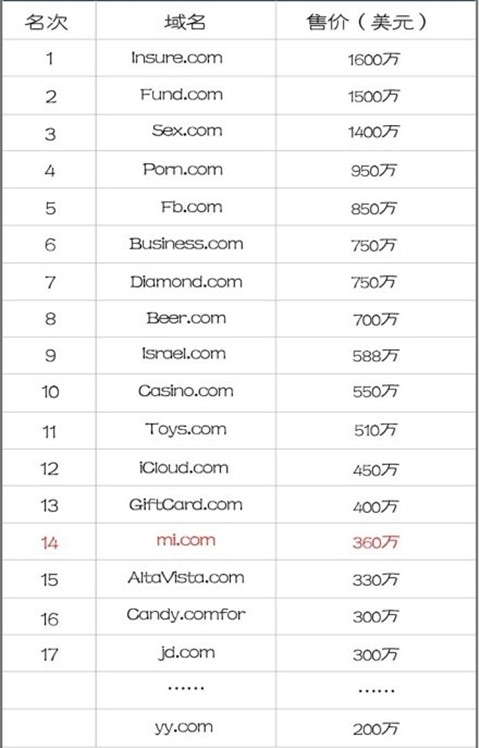
Task: Select the AltaVista.com cell
Action: pyautogui.click(x=186, y=578)
